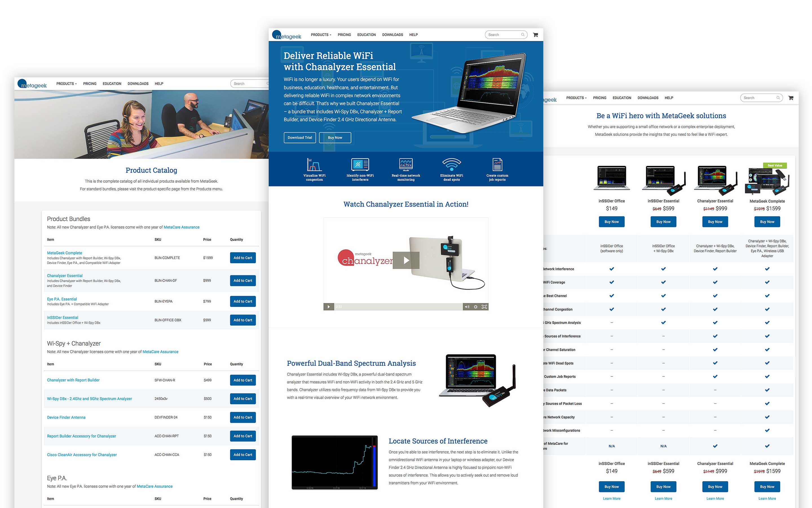The width and height of the screenshot is (812, 508).
Task: Open the video settings gear icon
Action: coord(475,307)
